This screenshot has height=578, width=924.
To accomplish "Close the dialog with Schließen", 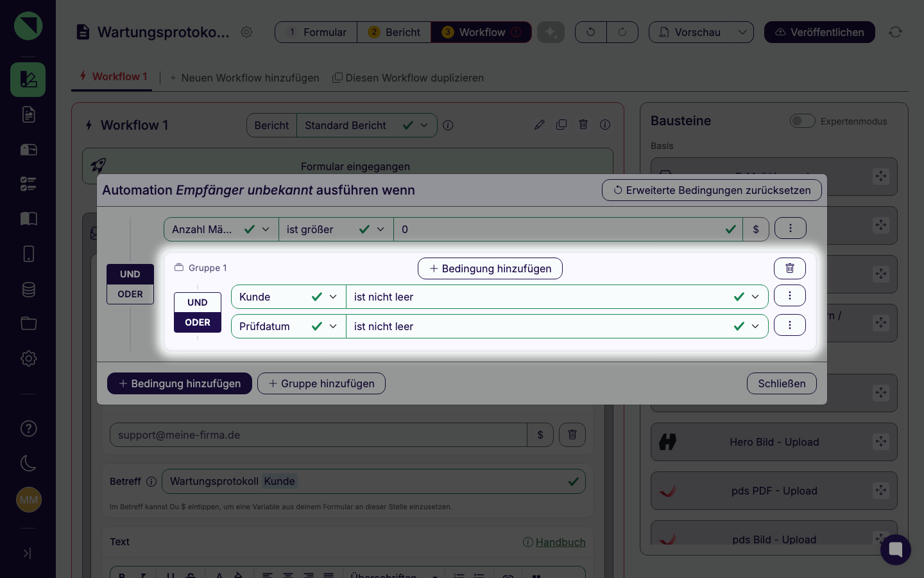I will [782, 383].
